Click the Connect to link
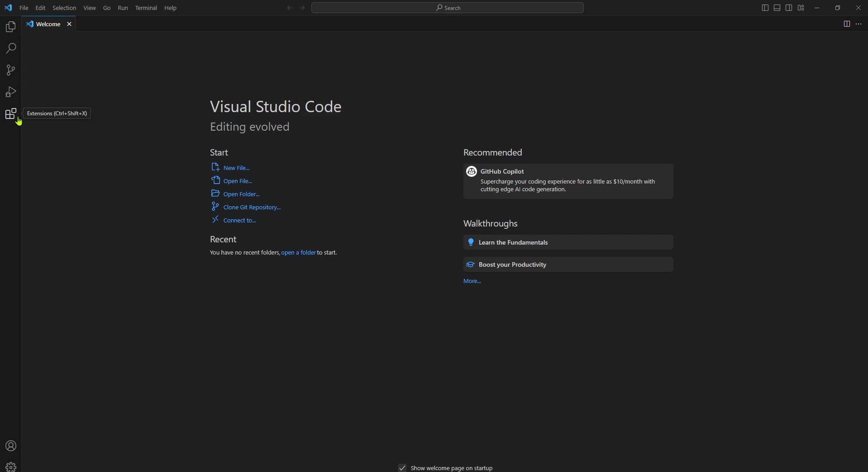The width and height of the screenshot is (868, 472). click(x=234, y=221)
